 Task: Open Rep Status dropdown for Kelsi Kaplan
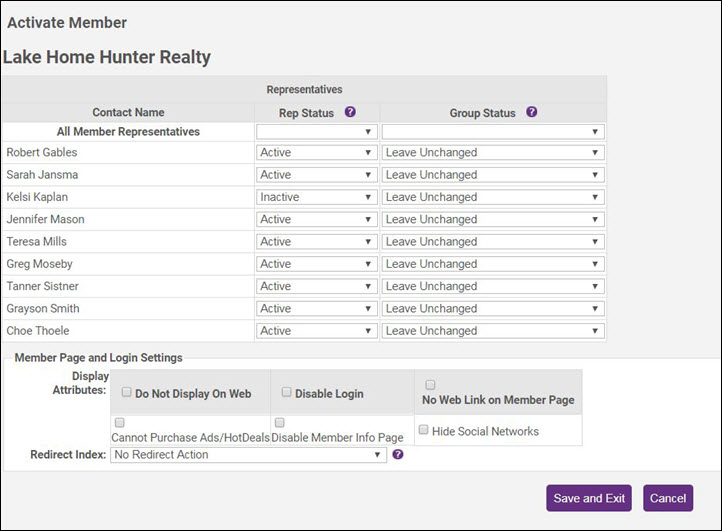316,197
